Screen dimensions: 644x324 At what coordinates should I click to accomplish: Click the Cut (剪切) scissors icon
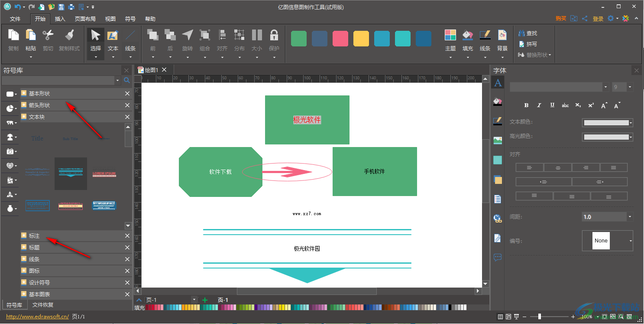48,35
